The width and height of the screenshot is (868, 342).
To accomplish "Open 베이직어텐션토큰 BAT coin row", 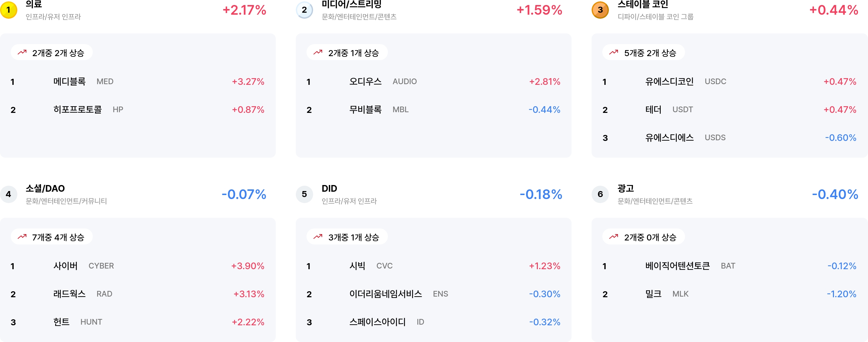I will pos(729,266).
